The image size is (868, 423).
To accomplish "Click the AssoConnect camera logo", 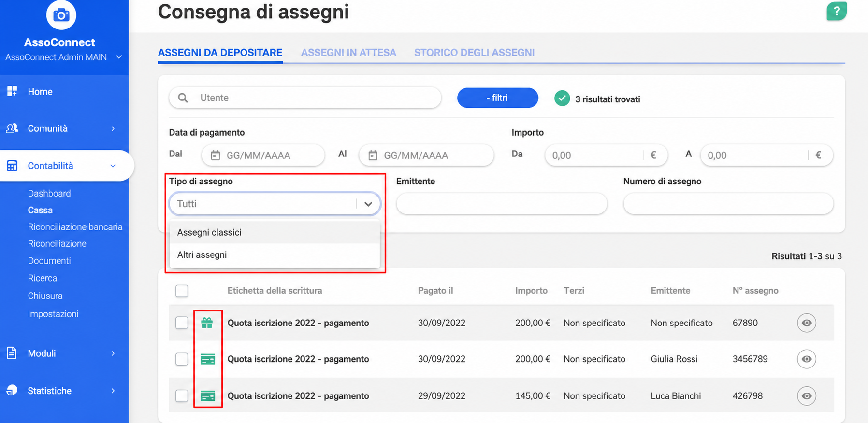I will [x=61, y=15].
